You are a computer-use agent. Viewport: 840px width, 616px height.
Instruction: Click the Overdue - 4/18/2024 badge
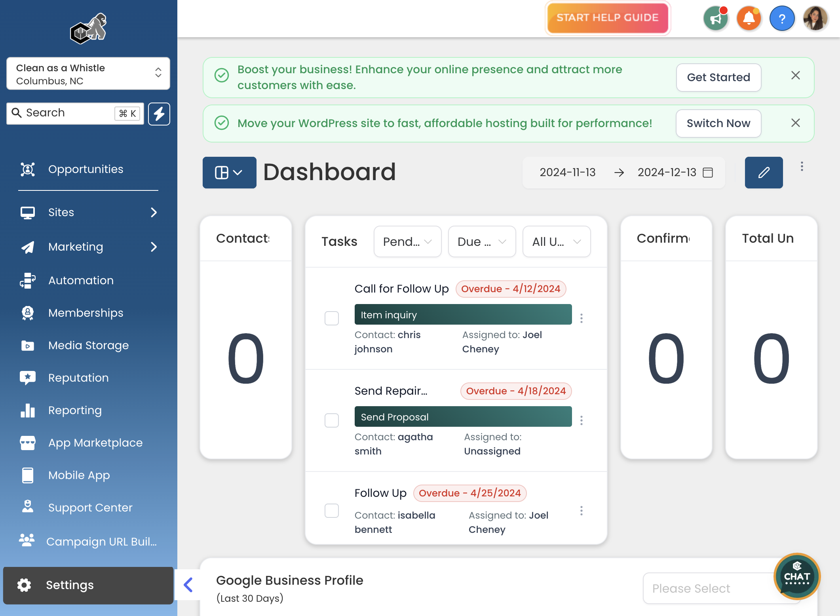(516, 391)
